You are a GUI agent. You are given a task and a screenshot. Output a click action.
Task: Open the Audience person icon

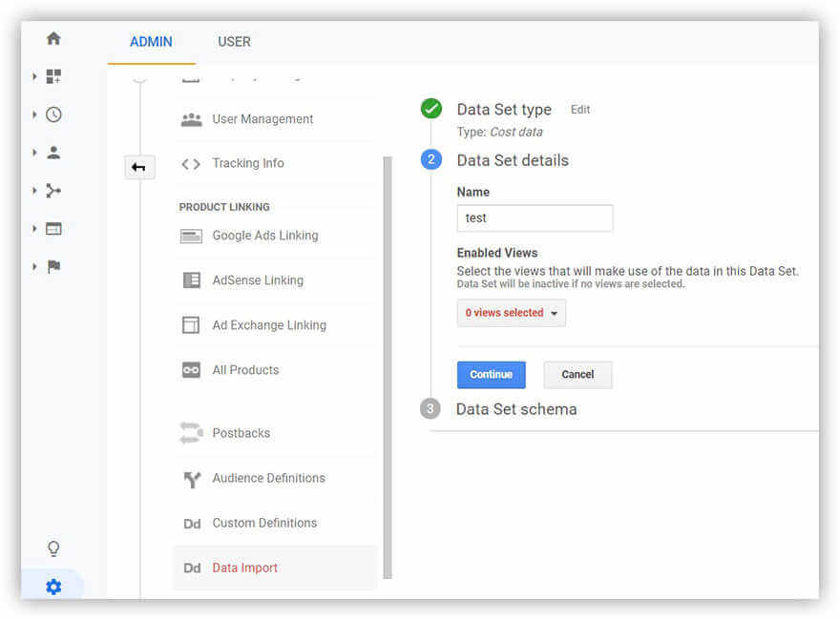pyautogui.click(x=53, y=153)
